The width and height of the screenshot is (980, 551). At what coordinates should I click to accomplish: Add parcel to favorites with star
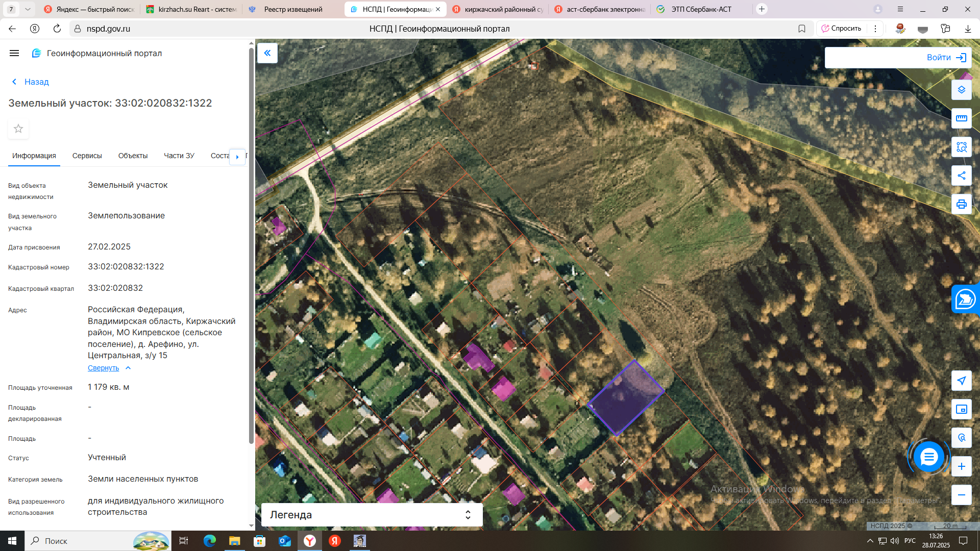[x=18, y=129]
